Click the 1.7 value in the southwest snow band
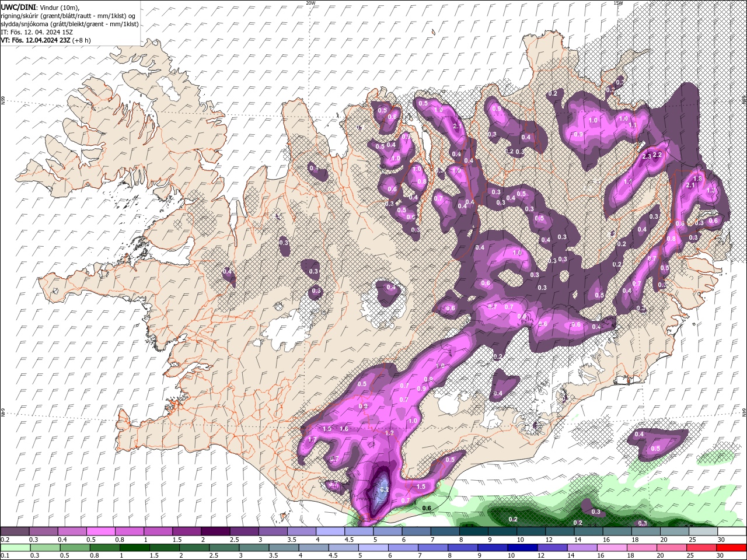This screenshot has height=560, width=747. [312, 440]
